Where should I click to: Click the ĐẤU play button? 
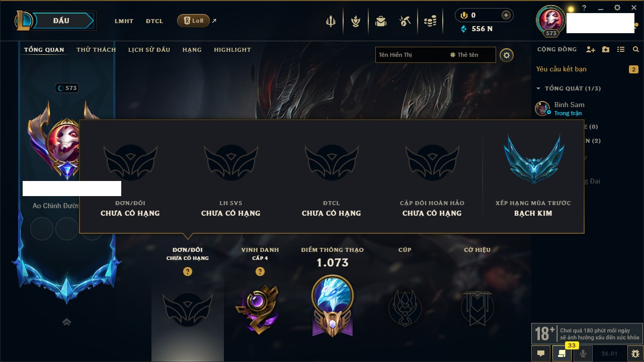click(61, 21)
